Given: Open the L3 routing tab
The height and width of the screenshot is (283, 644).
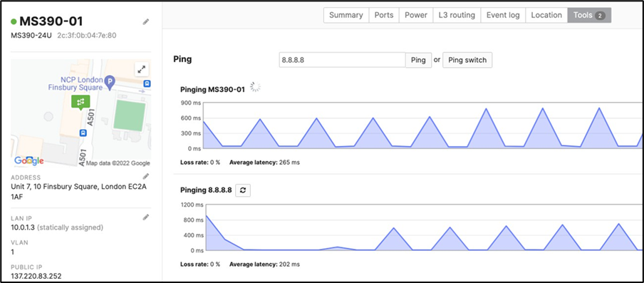Looking at the screenshot, I should [457, 15].
